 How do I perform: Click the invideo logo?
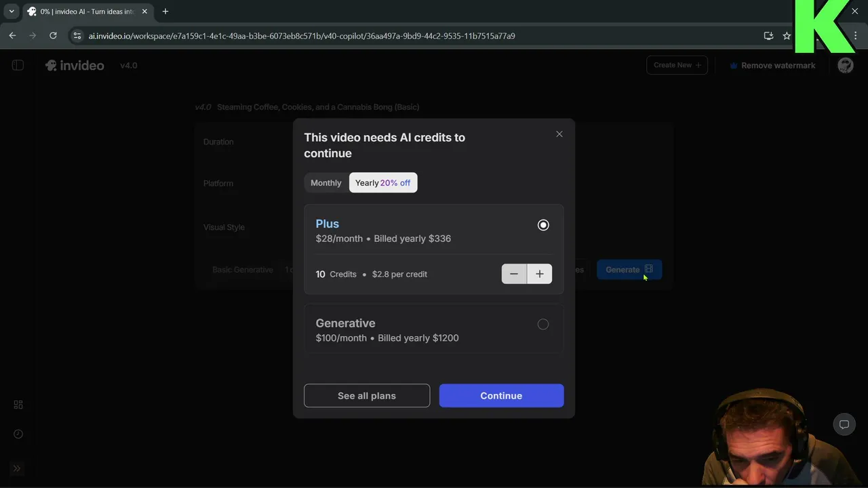point(75,66)
